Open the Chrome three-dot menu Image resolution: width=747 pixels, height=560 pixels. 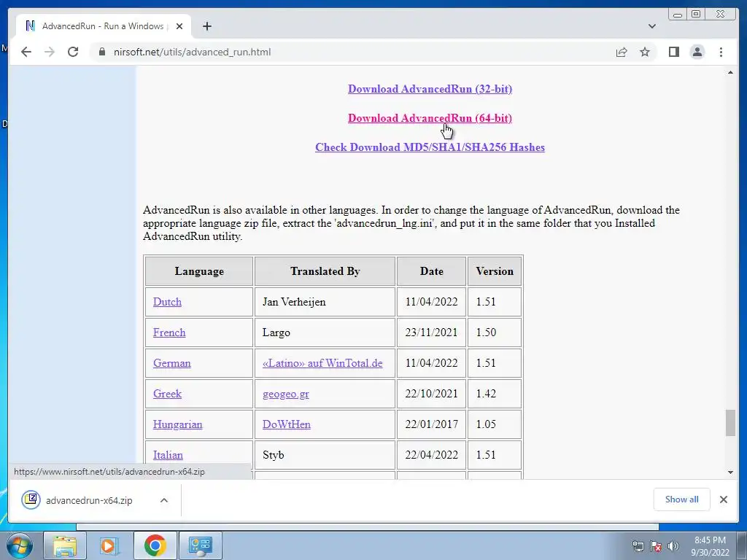[721, 52]
